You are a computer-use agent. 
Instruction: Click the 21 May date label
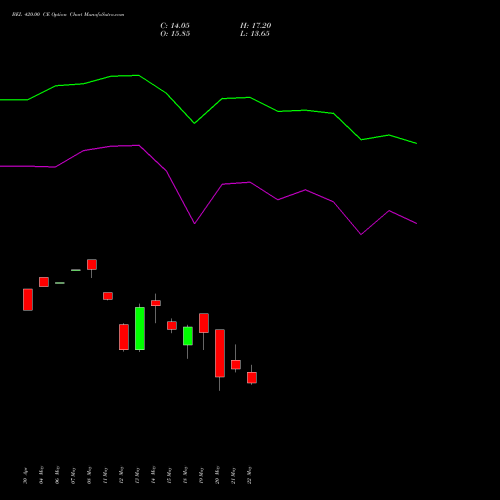tap(233, 475)
